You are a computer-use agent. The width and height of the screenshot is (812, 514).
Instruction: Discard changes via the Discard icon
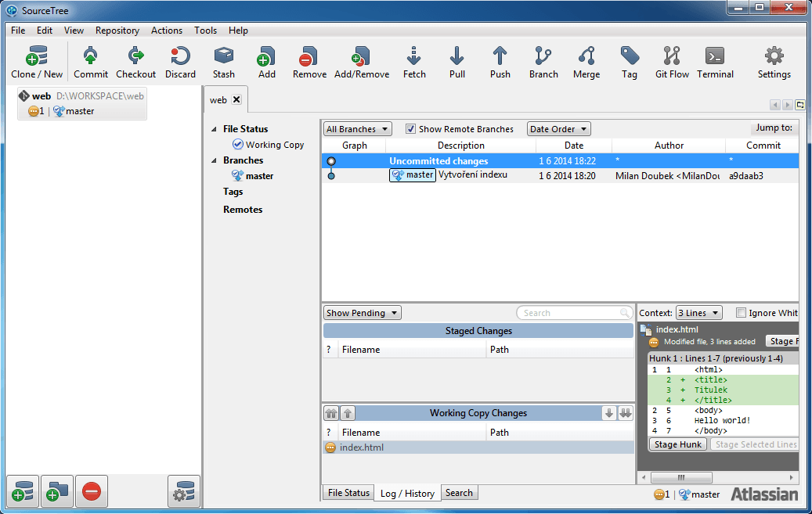pyautogui.click(x=180, y=62)
